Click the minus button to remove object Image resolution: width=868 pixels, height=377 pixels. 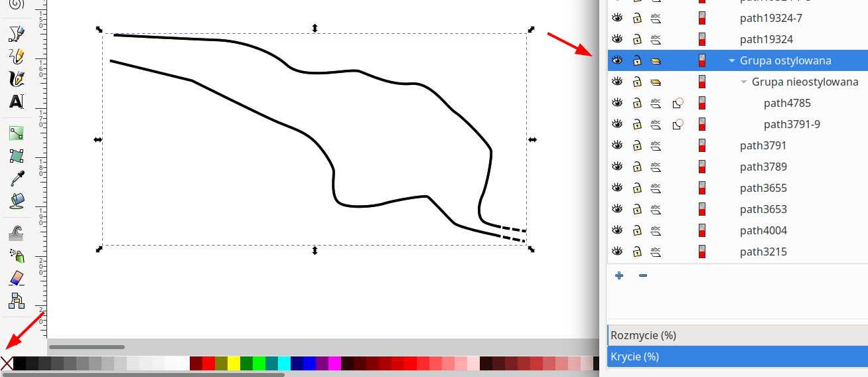tap(642, 275)
